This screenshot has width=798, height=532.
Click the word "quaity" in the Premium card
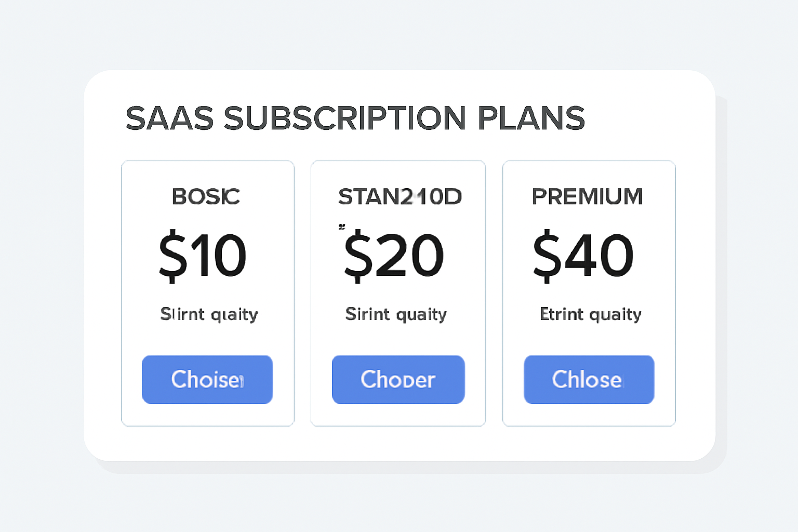click(x=616, y=315)
